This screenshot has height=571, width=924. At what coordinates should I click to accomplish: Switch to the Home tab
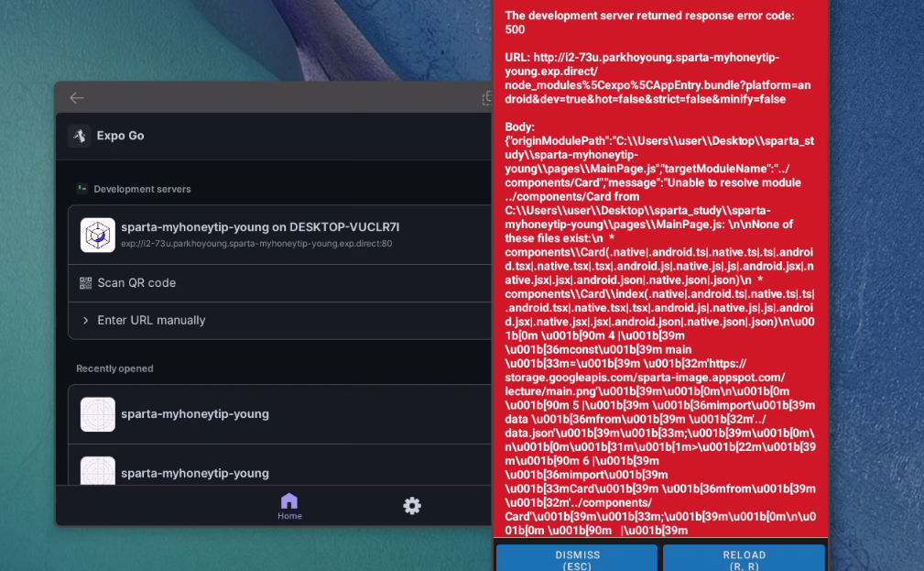point(289,506)
